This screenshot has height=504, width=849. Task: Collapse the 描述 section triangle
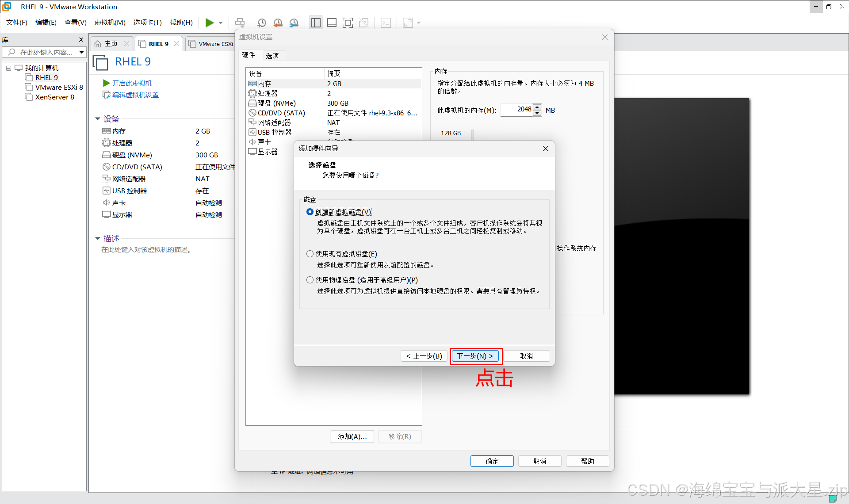pos(98,239)
